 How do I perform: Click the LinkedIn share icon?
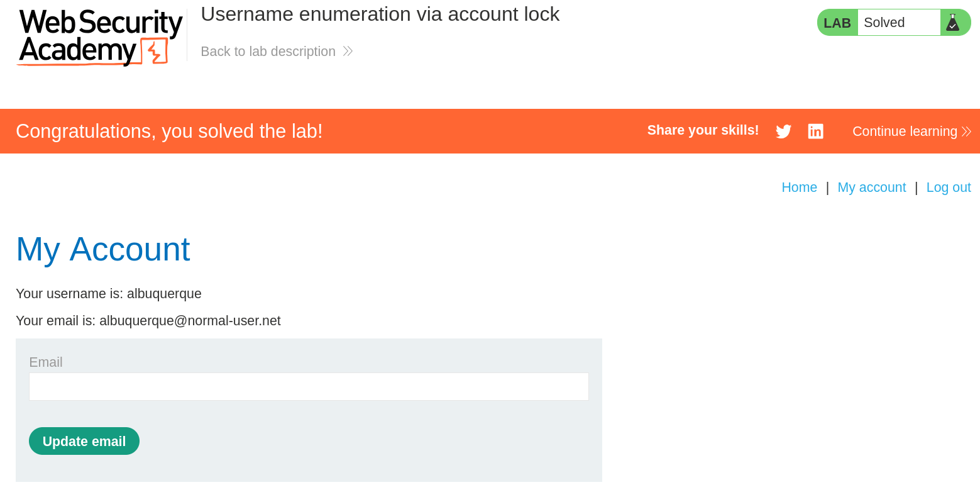[815, 131]
